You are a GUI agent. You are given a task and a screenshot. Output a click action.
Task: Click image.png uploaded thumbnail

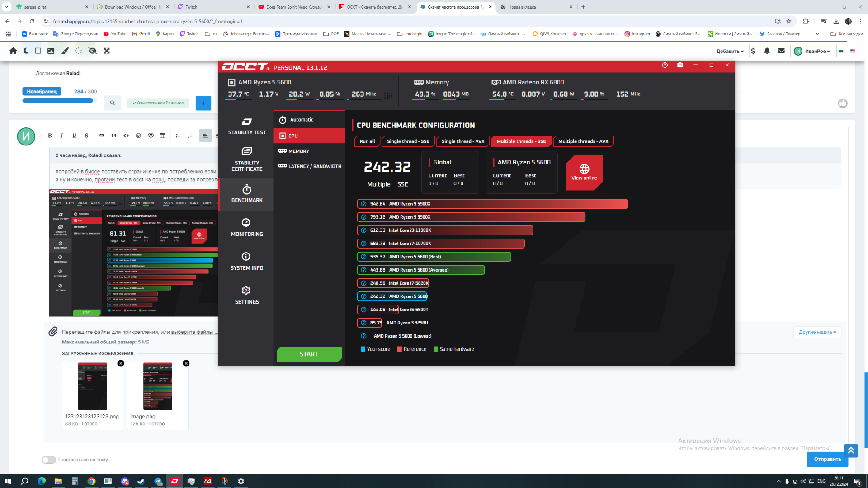click(x=158, y=386)
